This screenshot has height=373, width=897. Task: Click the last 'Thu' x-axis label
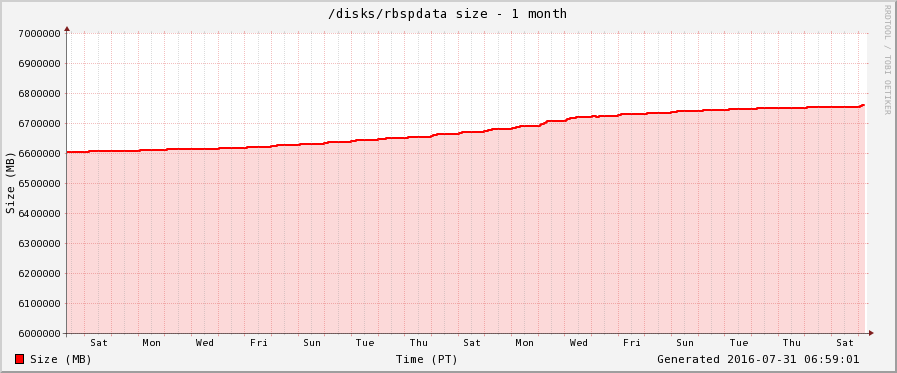(x=792, y=343)
